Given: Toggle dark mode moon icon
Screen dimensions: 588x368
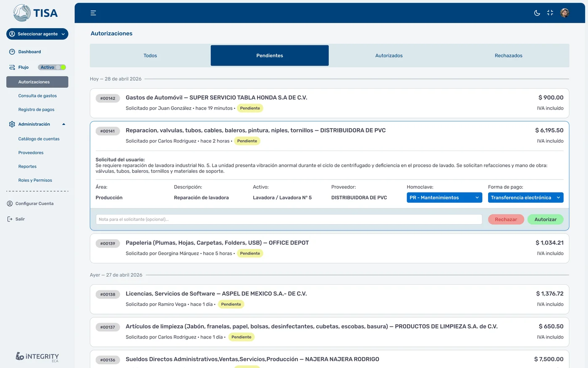Looking at the screenshot, I should 537,13.
